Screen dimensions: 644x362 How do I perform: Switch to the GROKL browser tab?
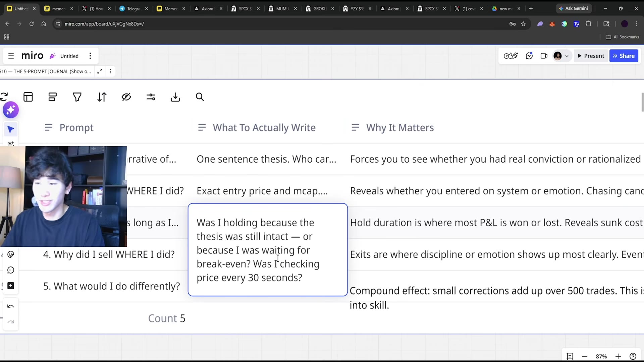(320, 9)
